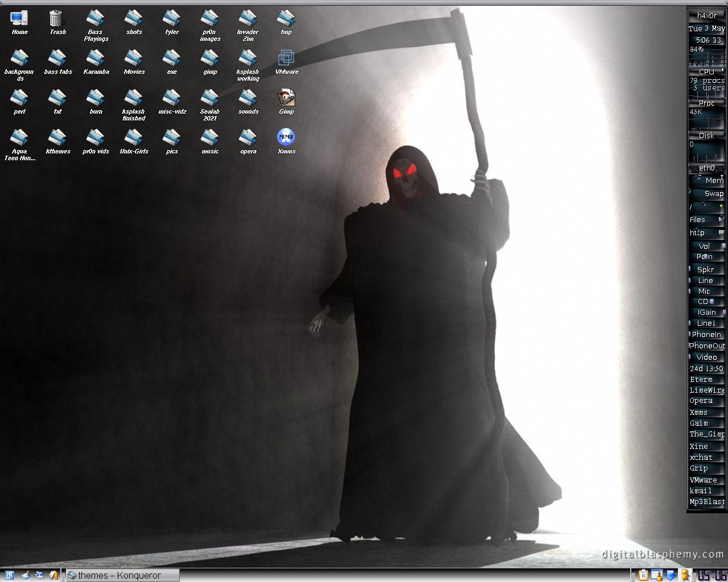Image resolution: width=728 pixels, height=582 pixels.
Task: Open the Bass Playings folder
Action: coord(96,26)
